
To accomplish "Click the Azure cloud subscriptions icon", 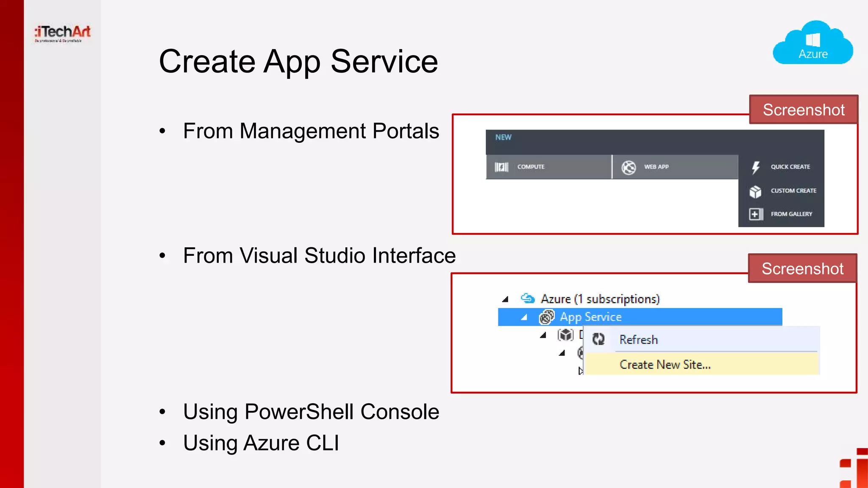I will tap(528, 299).
